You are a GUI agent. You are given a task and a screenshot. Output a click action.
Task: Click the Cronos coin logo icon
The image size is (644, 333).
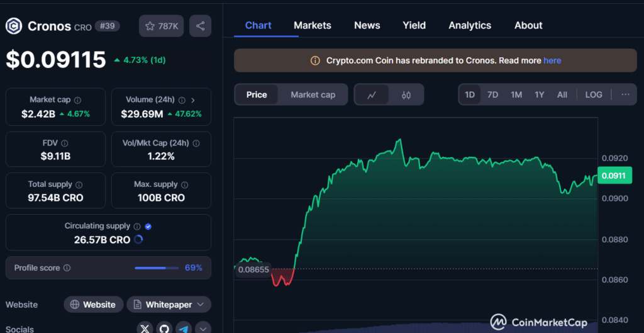click(14, 26)
